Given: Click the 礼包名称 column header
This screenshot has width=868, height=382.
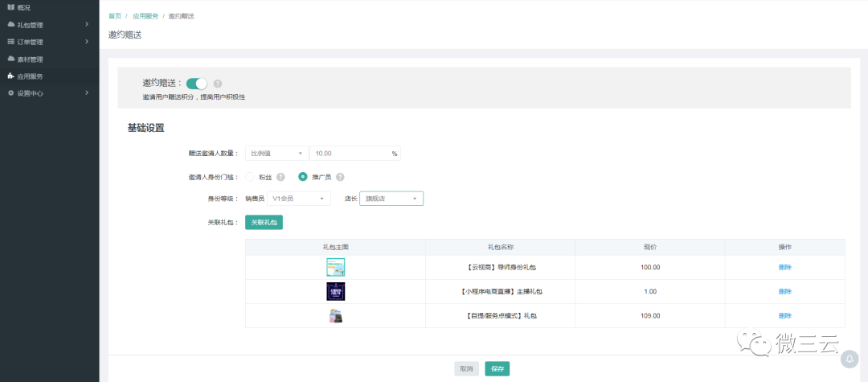Looking at the screenshot, I should (x=501, y=247).
